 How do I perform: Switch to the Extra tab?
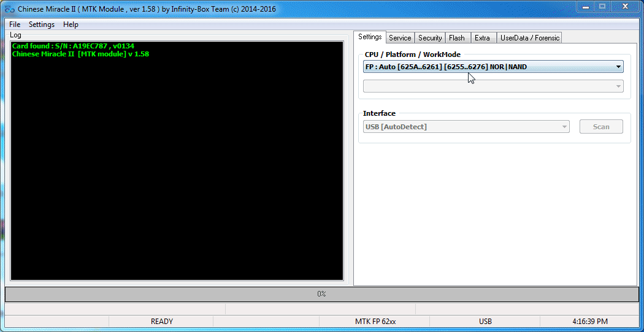click(483, 38)
